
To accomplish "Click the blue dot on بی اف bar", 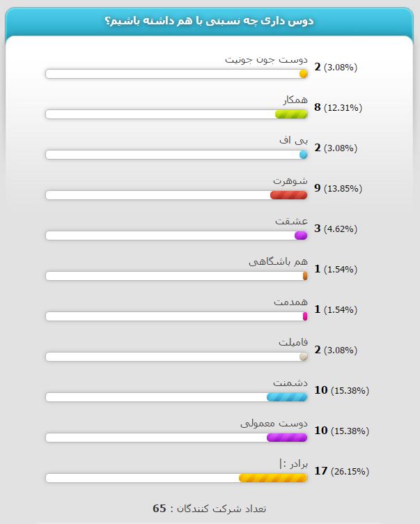I will point(304,155).
